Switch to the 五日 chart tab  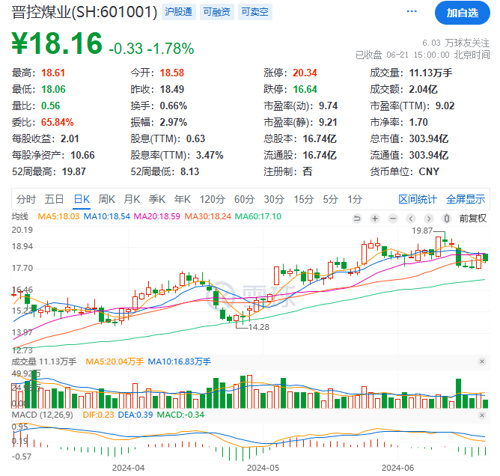54,199
